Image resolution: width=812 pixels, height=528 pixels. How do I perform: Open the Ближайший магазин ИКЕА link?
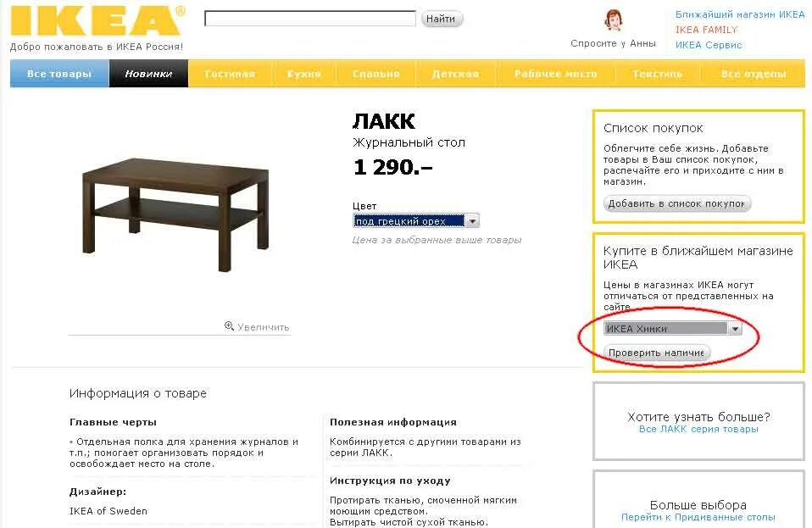click(x=740, y=14)
